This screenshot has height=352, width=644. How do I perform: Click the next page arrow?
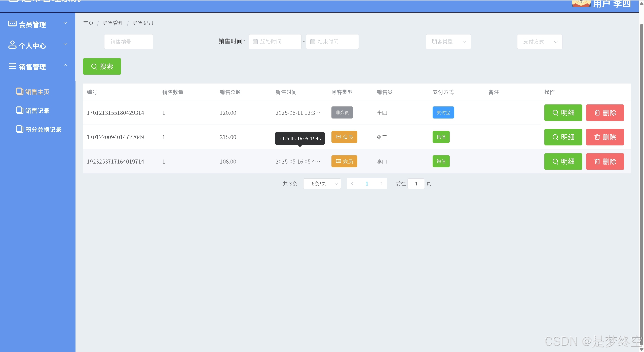pos(381,184)
